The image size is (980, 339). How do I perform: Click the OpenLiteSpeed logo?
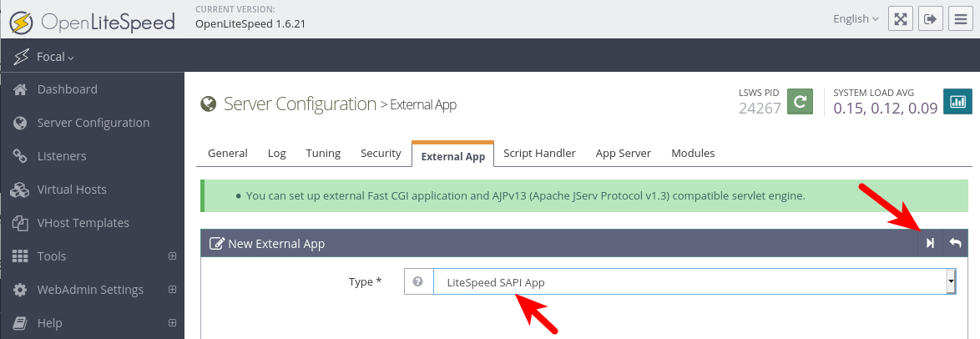[x=92, y=21]
